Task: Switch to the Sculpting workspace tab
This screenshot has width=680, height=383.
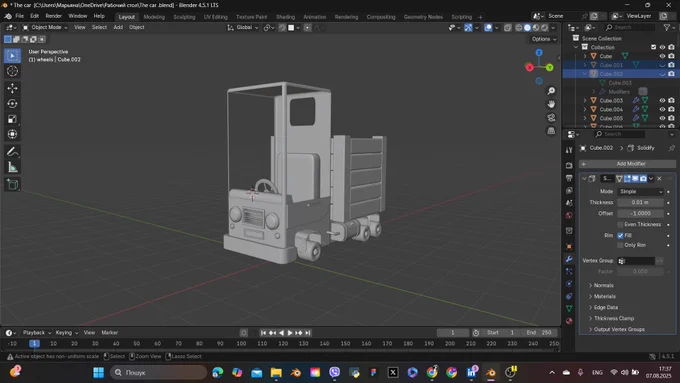Action: [184, 17]
